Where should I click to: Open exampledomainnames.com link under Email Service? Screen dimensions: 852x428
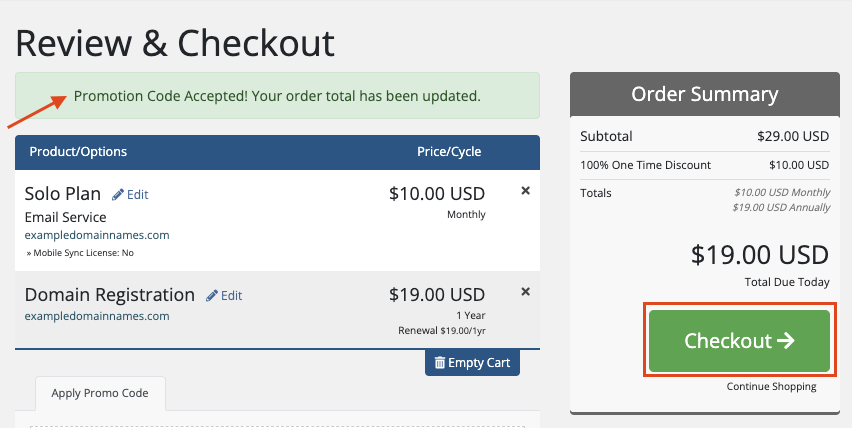(x=97, y=235)
